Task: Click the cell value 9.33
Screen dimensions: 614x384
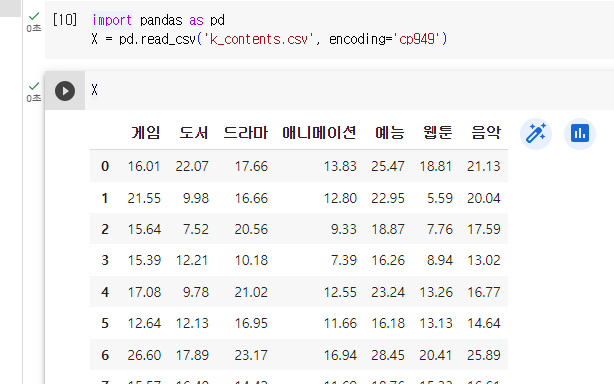Action: click(x=344, y=229)
